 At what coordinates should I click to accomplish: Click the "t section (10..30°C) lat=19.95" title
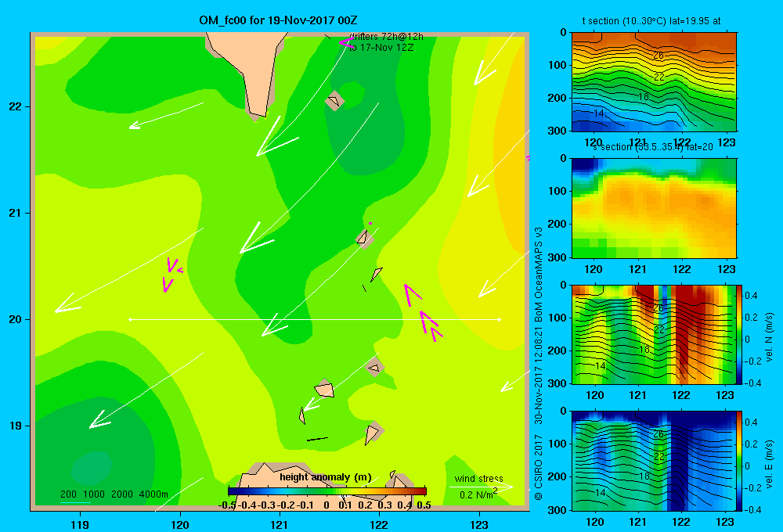click(x=651, y=21)
